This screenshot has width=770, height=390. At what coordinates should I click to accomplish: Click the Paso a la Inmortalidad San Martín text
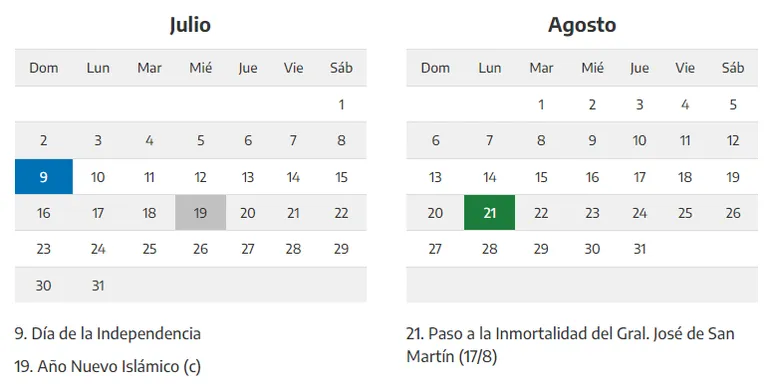coord(570,345)
